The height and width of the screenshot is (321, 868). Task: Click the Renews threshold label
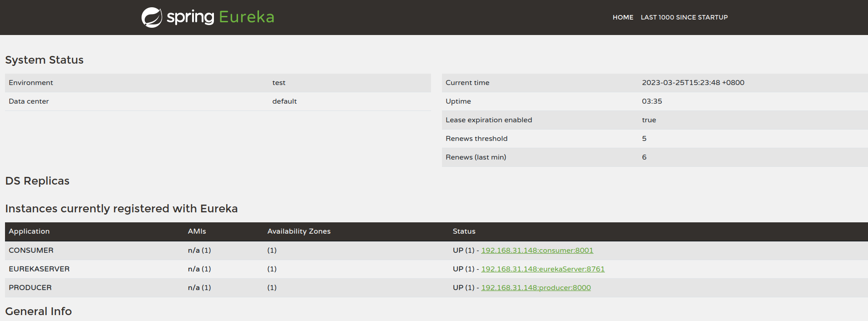477,139
